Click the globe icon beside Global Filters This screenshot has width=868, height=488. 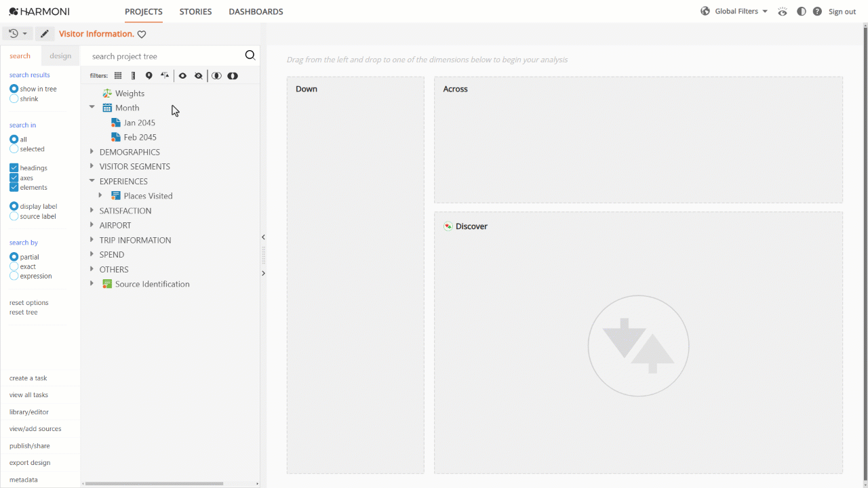click(x=705, y=11)
